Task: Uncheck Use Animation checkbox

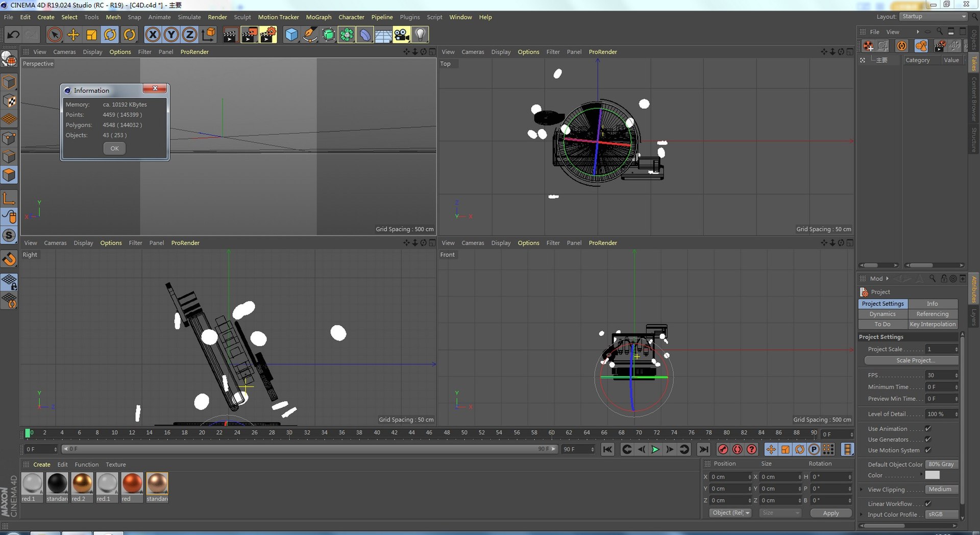Action: (928, 429)
